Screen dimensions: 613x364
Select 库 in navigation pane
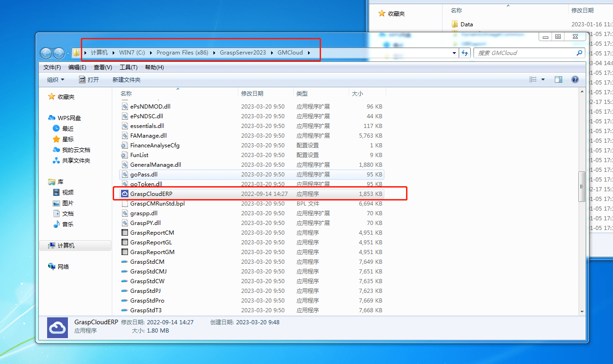61,182
